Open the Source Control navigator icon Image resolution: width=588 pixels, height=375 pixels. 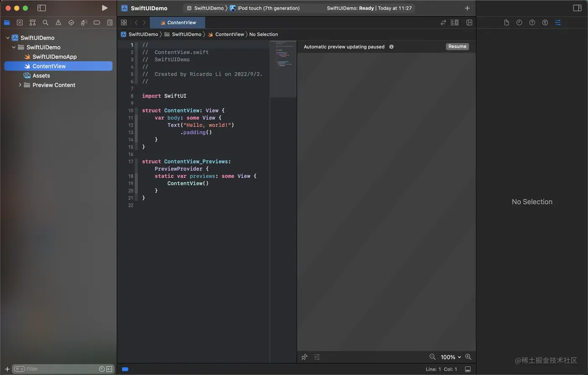point(20,23)
